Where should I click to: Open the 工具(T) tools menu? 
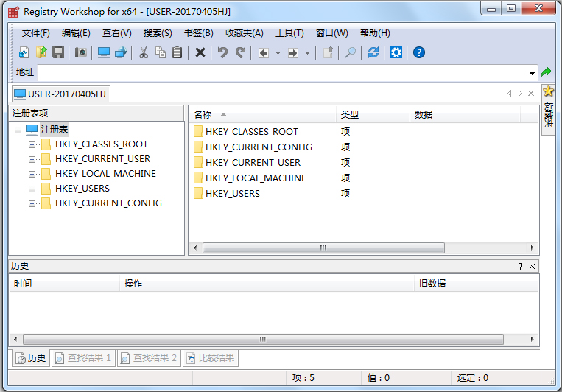[289, 33]
